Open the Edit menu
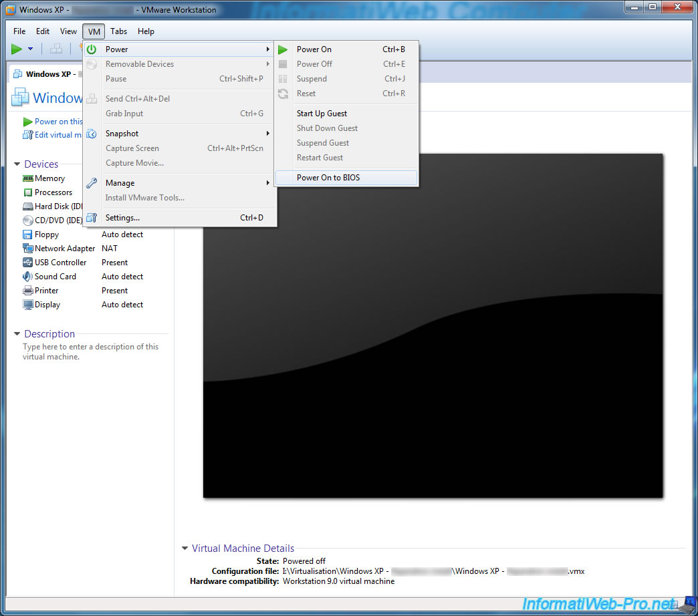The image size is (698, 616). click(x=43, y=31)
